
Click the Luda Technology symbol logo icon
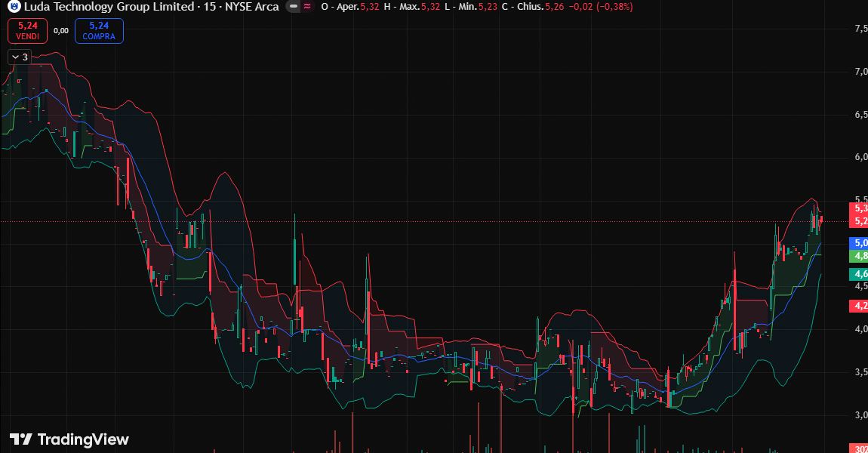[14, 7]
